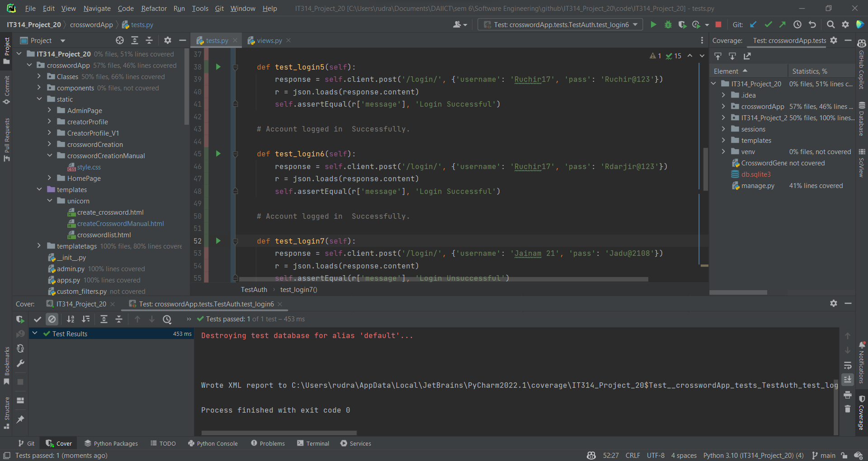Expand all in Project panel

(x=135, y=40)
